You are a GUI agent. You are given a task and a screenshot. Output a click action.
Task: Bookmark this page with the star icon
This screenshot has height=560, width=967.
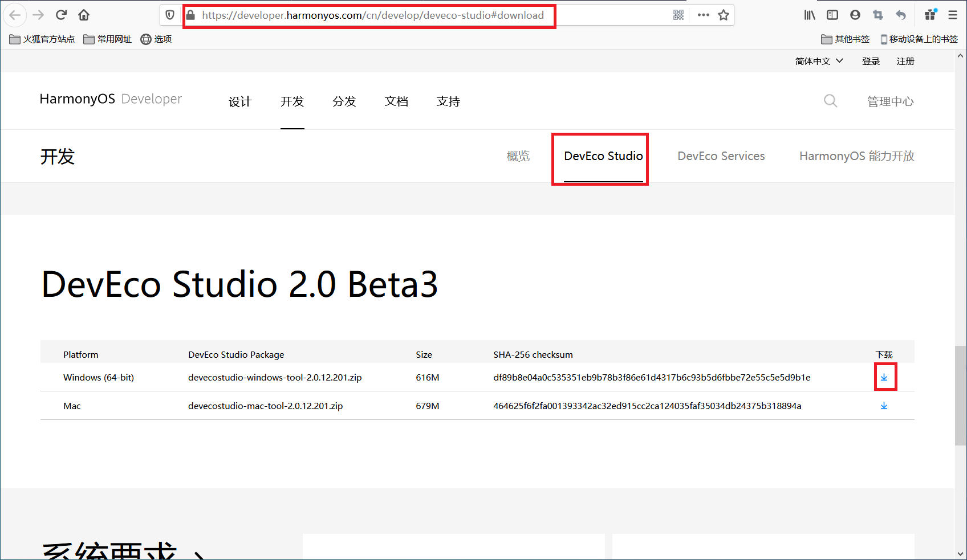724,15
